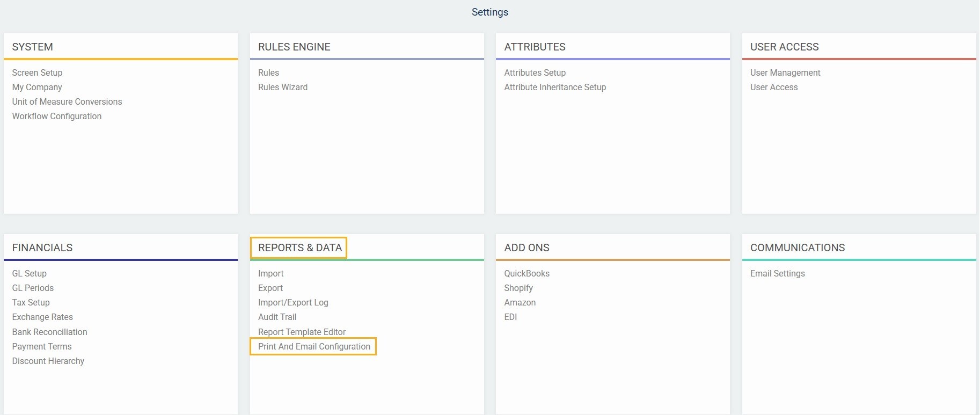
Task: Go to Tax Setup page
Action: coord(31,302)
